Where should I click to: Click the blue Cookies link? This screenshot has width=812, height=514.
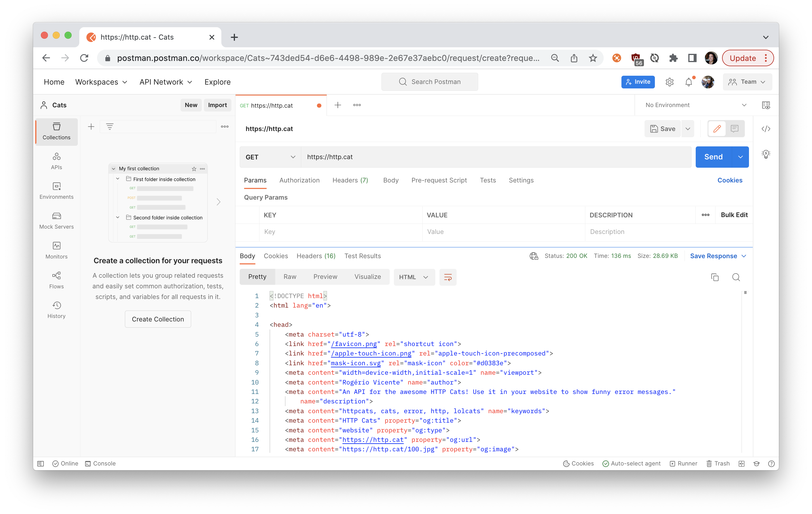pyautogui.click(x=730, y=180)
